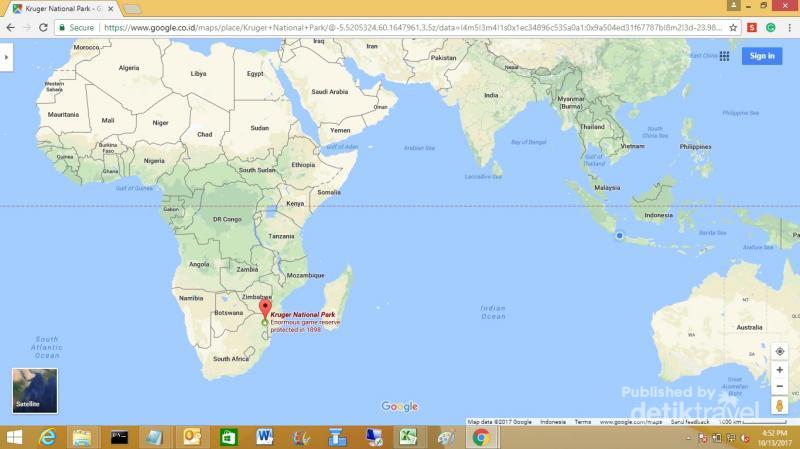The image size is (800, 449).
Task: Click the blue location dot near Indonesia
Action: [620, 236]
